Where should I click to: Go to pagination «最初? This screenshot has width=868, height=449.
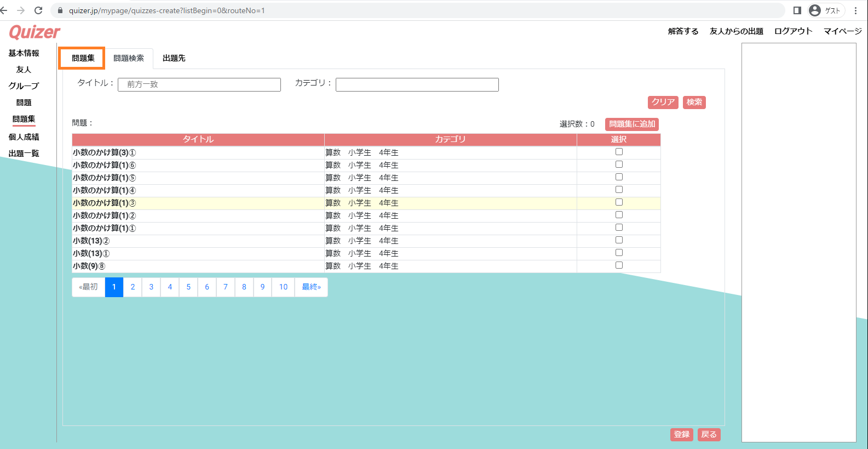pyautogui.click(x=88, y=287)
